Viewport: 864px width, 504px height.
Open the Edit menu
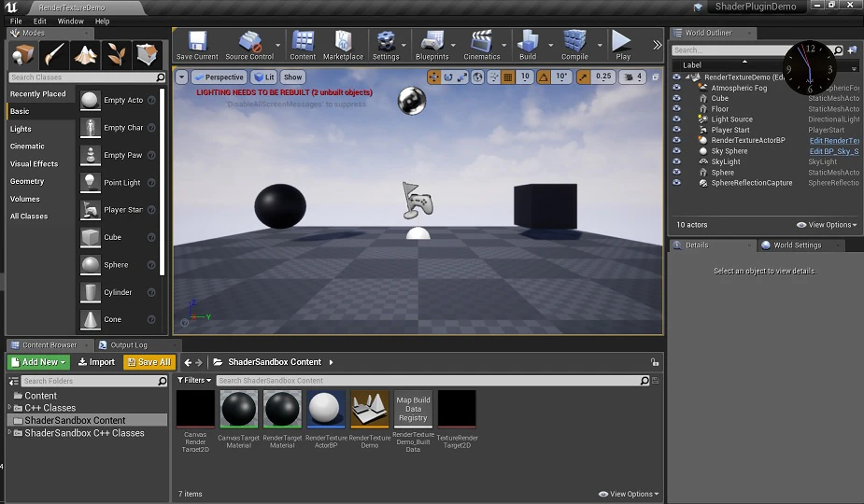tap(39, 21)
